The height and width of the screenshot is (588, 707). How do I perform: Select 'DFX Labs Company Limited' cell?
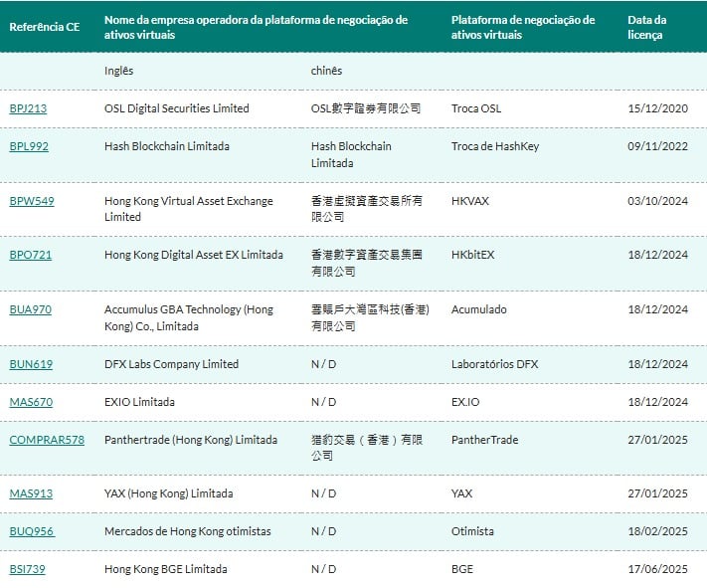pyautogui.click(x=171, y=364)
